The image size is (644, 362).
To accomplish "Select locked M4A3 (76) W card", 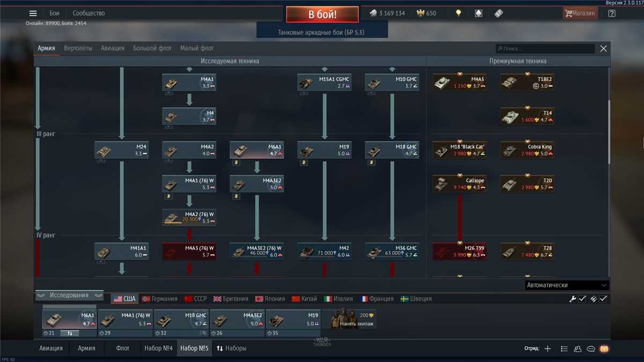I will pyautogui.click(x=189, y=252).
